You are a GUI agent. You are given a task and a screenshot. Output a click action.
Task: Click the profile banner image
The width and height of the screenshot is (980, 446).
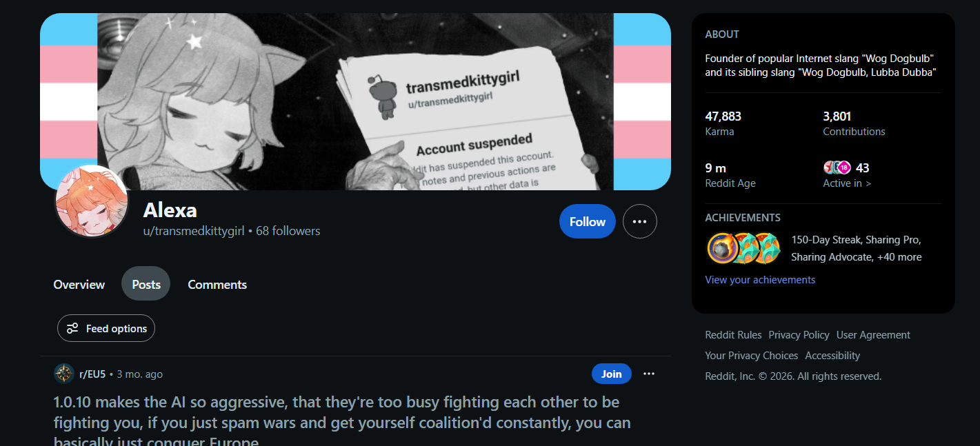pos(355,101)
